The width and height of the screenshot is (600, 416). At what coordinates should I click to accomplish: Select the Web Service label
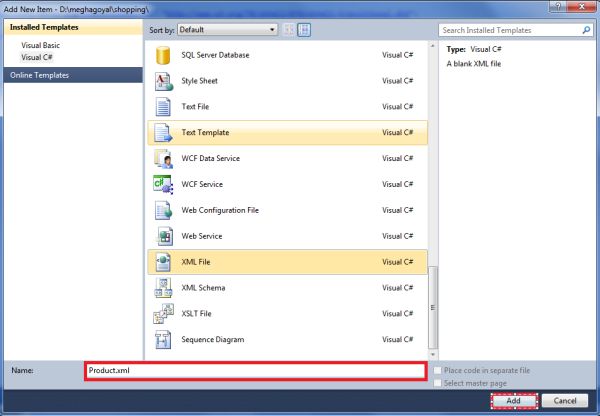pyautogui.click(x=202, y=236)
